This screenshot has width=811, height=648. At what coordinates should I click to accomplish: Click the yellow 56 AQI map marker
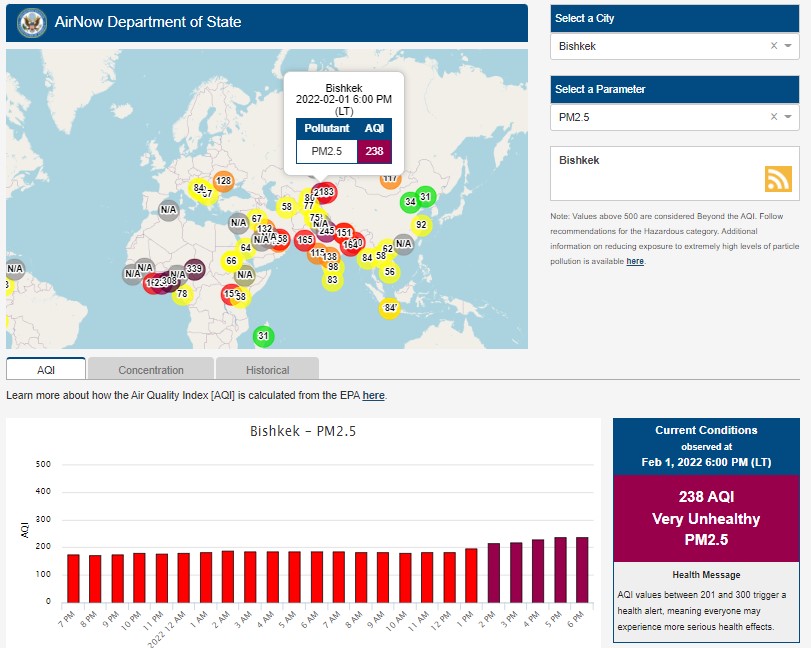[389, 272]
